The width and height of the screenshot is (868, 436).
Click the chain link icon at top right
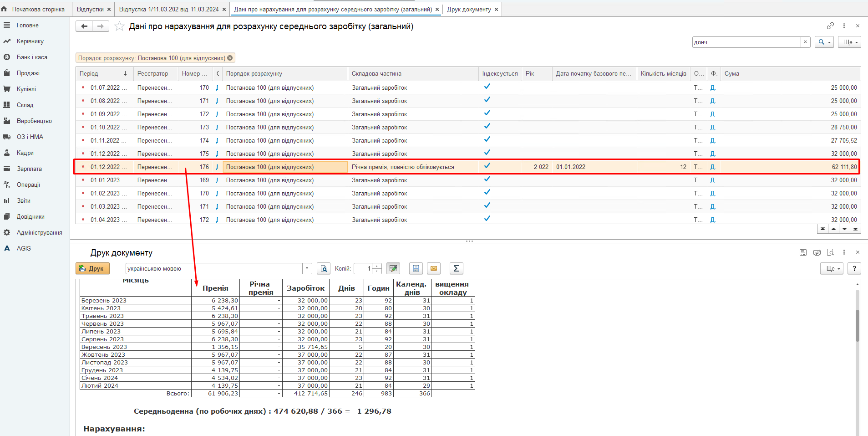830,26
